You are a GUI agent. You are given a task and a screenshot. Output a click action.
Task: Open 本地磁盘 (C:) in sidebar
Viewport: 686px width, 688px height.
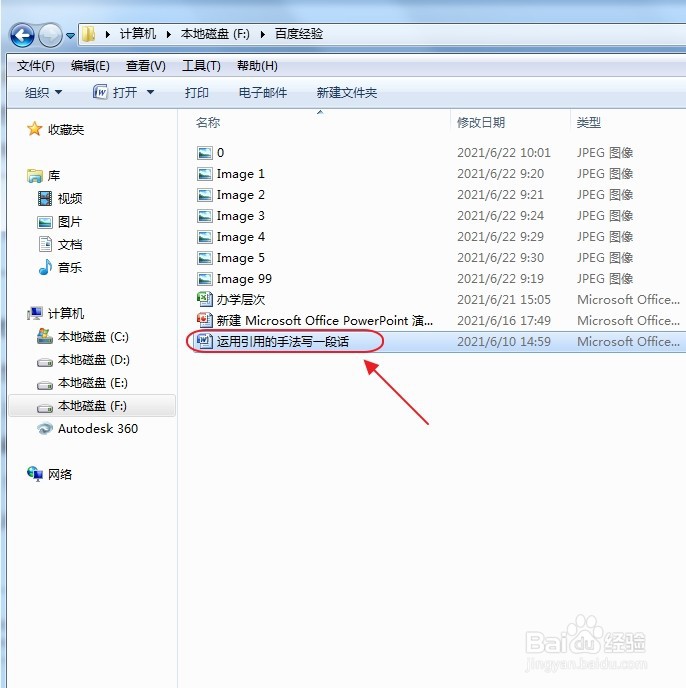click(x=83, y=337)
